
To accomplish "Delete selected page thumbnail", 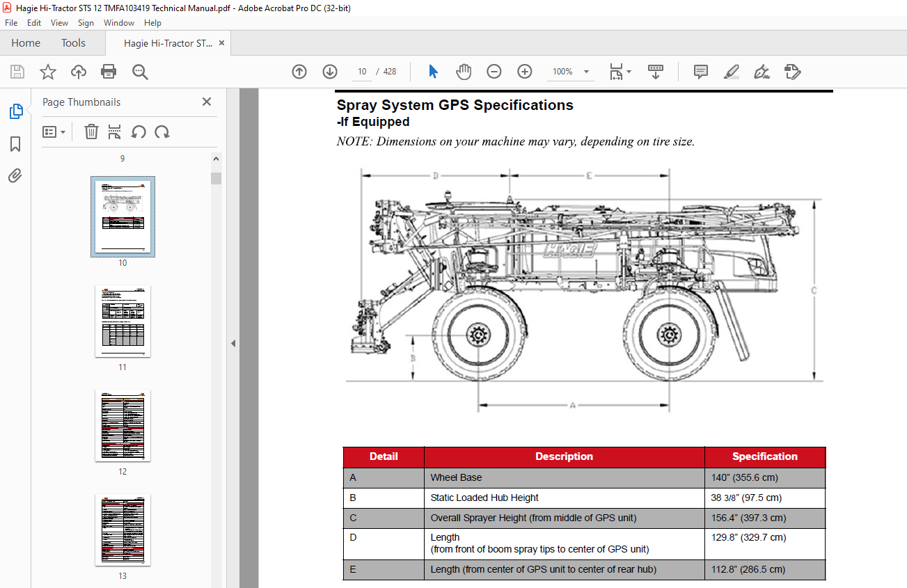I will pyautogui.click(x=91, y=132).
